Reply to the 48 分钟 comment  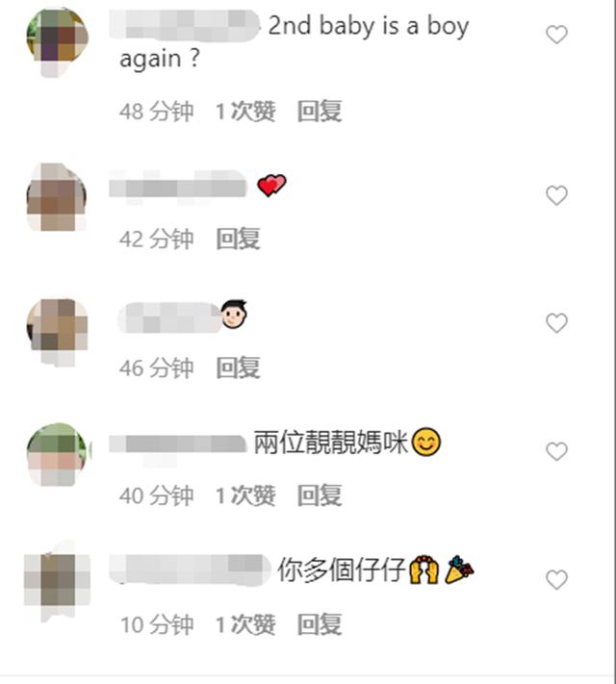[320, 111]
